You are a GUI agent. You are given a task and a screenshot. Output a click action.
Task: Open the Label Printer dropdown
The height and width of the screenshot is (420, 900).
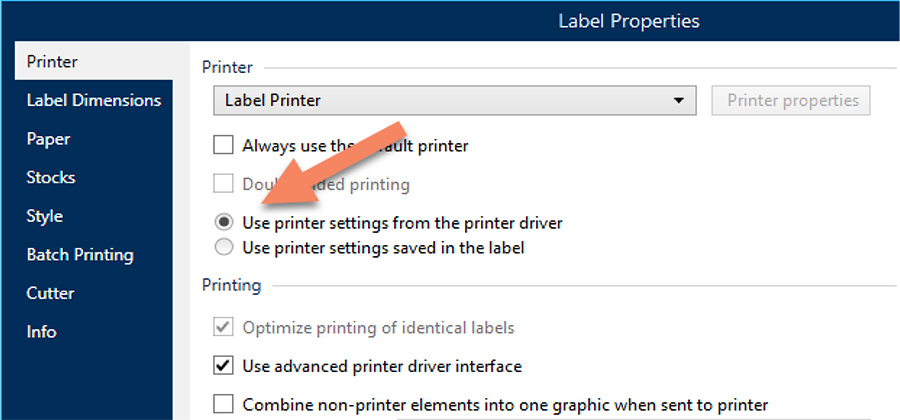coord(455,101)
